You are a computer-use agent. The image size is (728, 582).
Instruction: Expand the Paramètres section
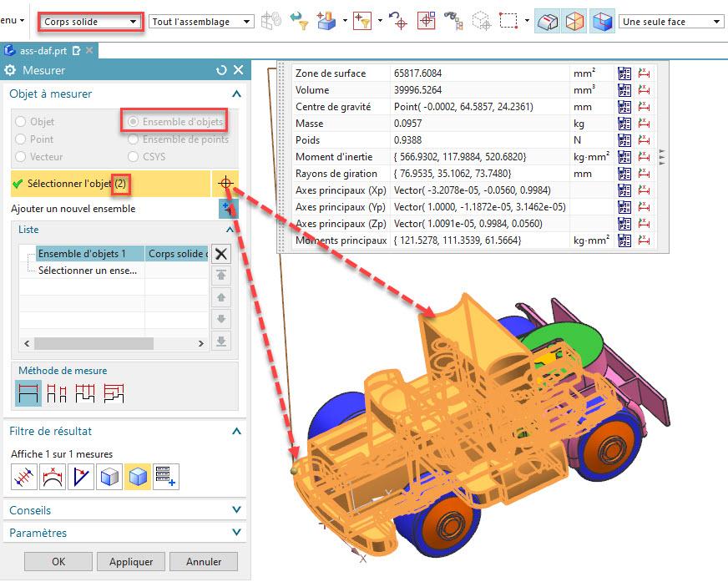(125, 533)
